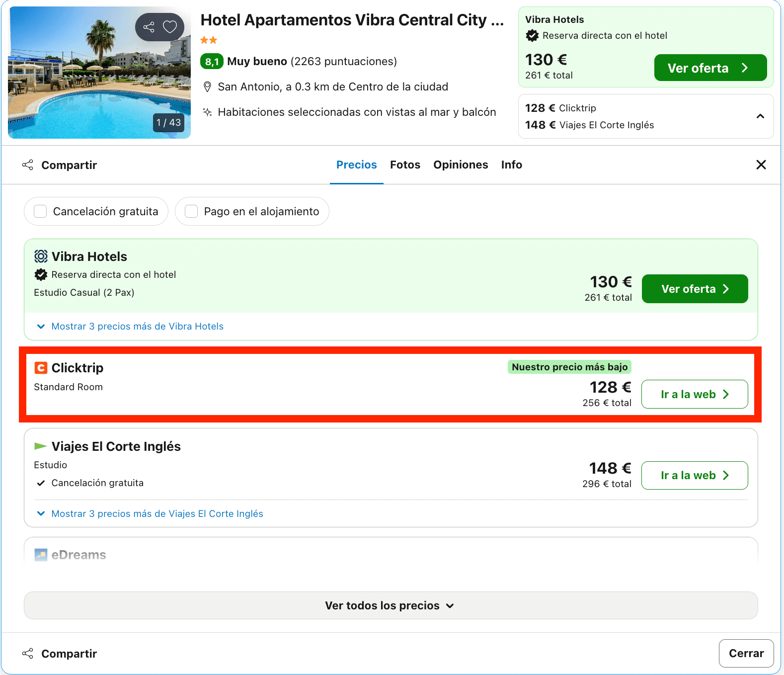Click the '8,1' rating badge
This screenshot has height=675, width=784.
pos(212,62)
